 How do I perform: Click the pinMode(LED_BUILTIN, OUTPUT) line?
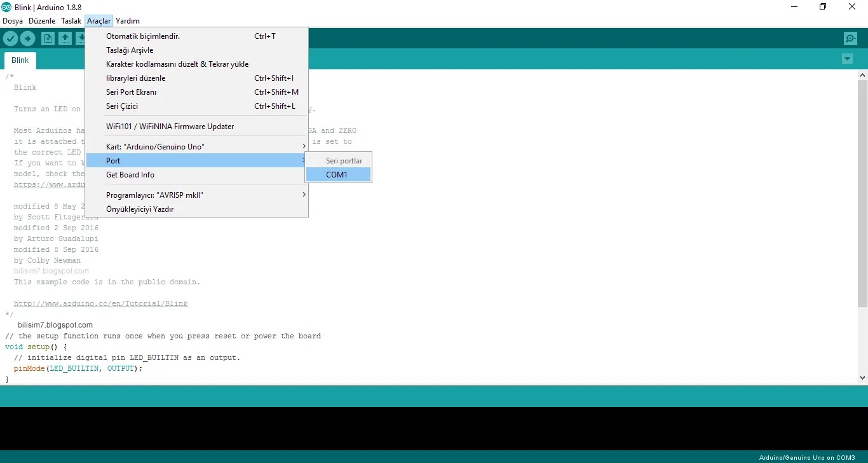(x=78, y=368)
